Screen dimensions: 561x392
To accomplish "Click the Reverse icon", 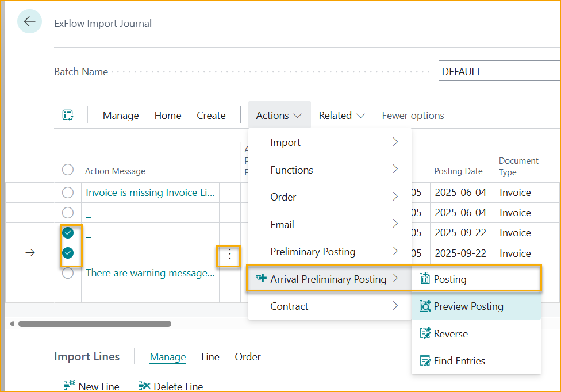I will tap(425, 333).
